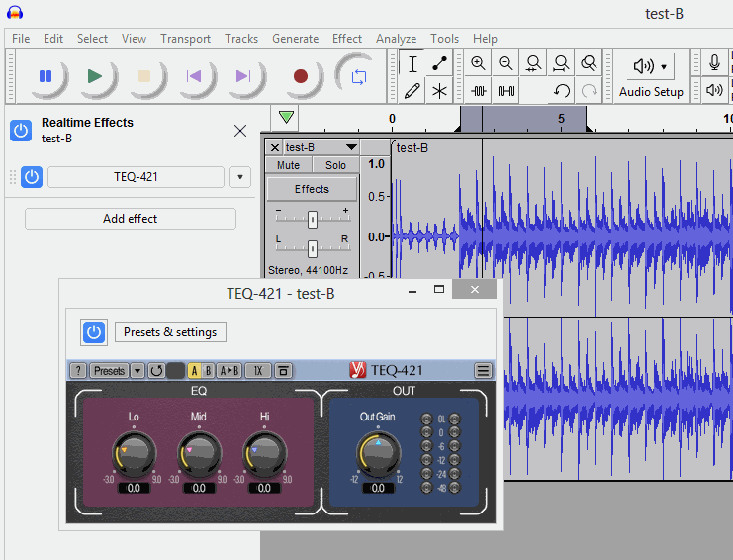The image size is (733, 560).
Task: Skip to start of the project
Action: point(194,76)
